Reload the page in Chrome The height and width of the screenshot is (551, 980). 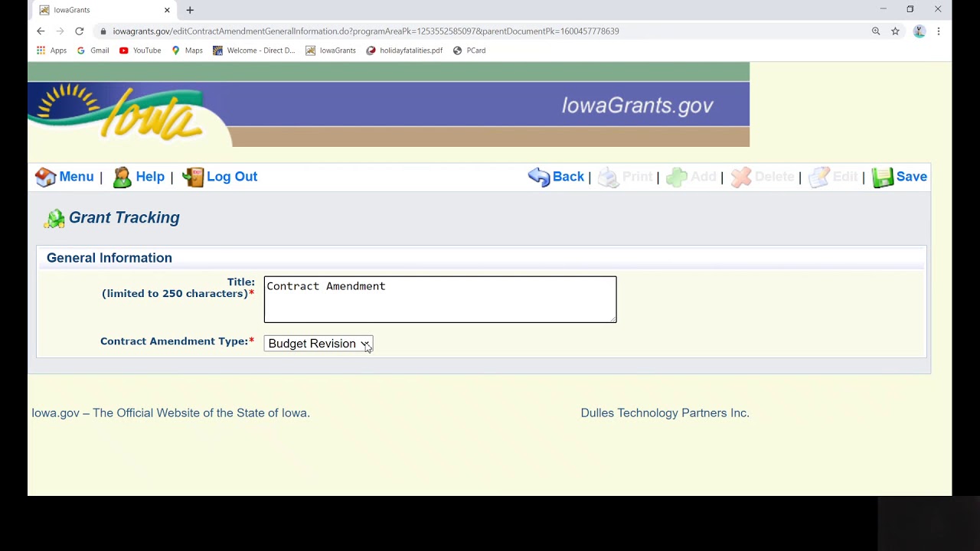(79, 31)
